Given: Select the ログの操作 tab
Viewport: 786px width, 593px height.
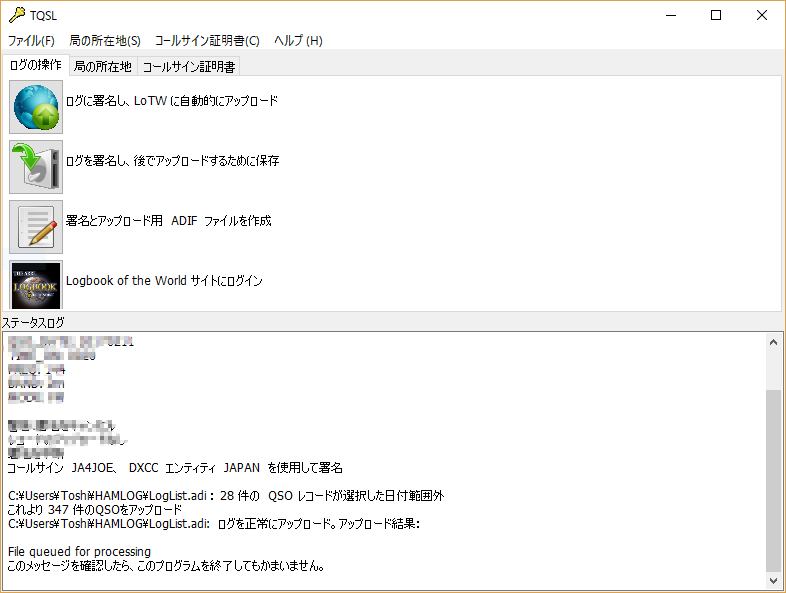Looking at the screenshot, I should tap(36, 65).
